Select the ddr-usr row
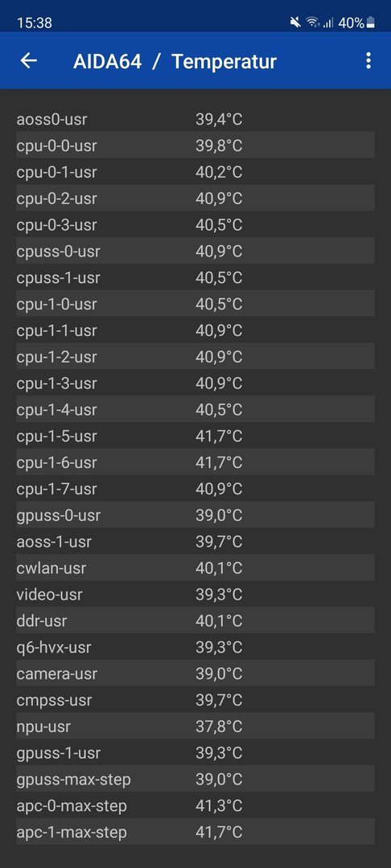Viewport: 391px width, 868px height. tap(195, 621)
